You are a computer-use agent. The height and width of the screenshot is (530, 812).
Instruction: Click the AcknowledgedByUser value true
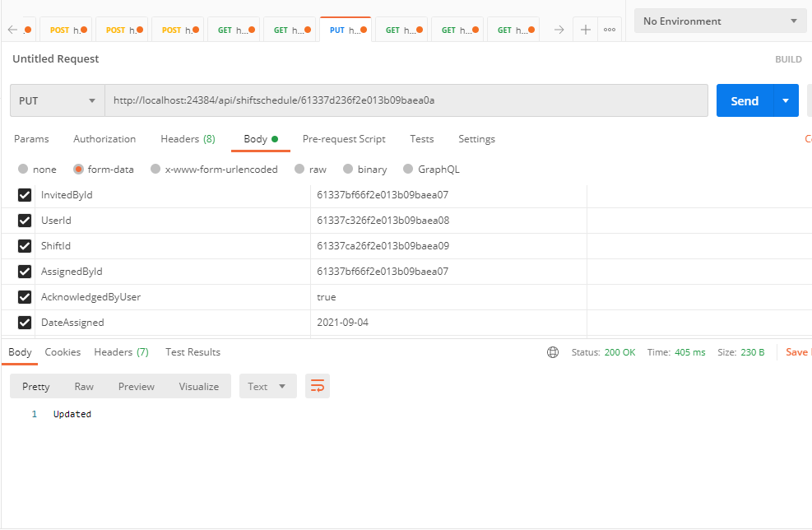click(x=327, y=297)
